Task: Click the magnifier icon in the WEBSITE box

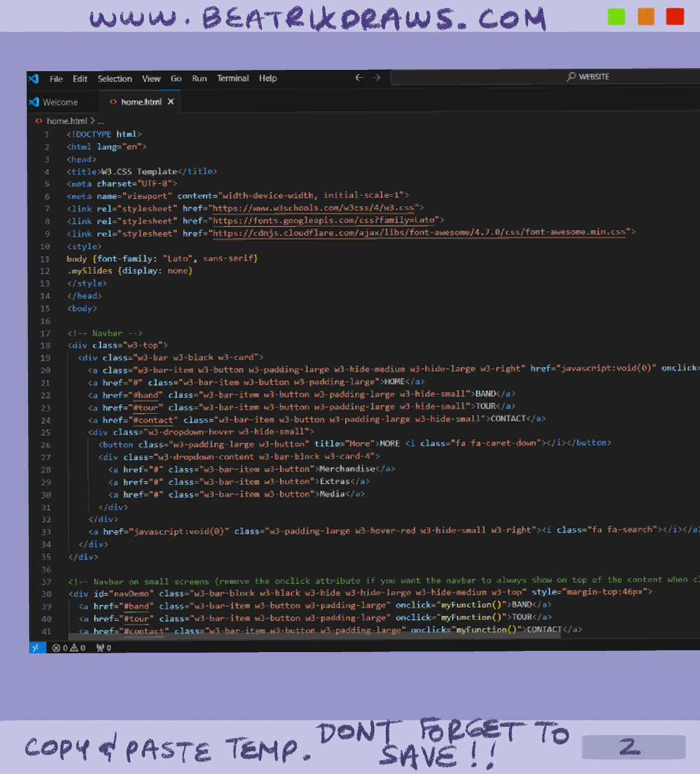Action: pyautogui.click(x=572, y=77)
